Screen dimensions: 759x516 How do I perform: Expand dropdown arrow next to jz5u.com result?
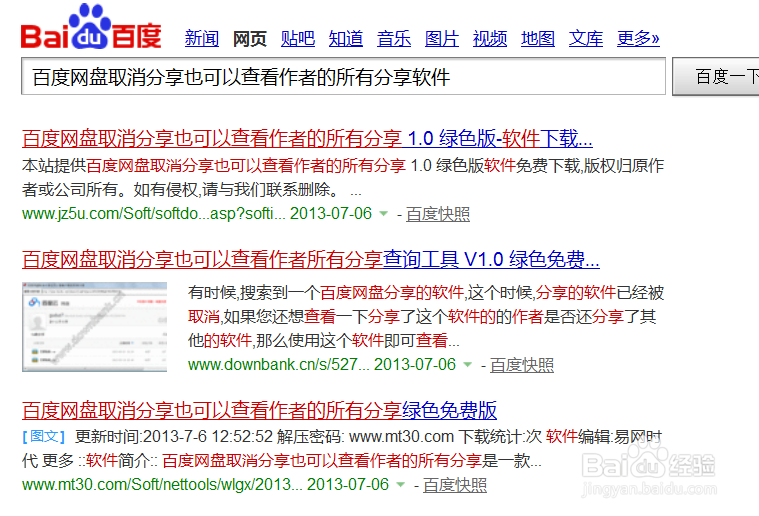tap(383, 213)
